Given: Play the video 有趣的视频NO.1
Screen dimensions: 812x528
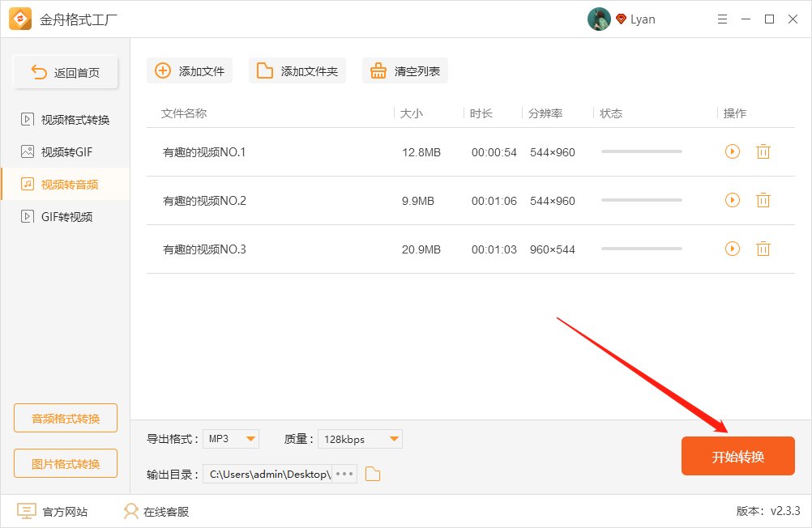Looking at the screenshot, I should [732, 151].
